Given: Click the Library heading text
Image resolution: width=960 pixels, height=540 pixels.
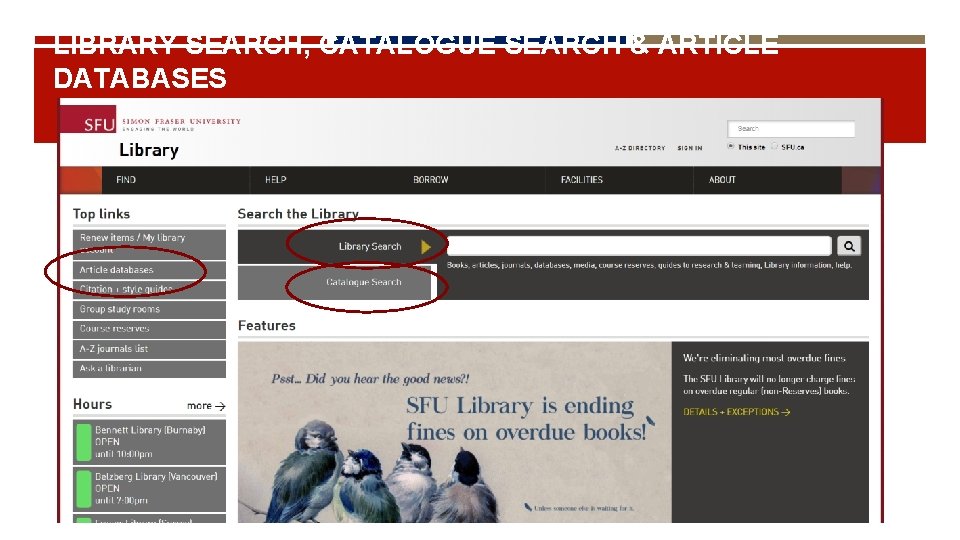Looking at the screenshot, I should [x=149, y=150].
